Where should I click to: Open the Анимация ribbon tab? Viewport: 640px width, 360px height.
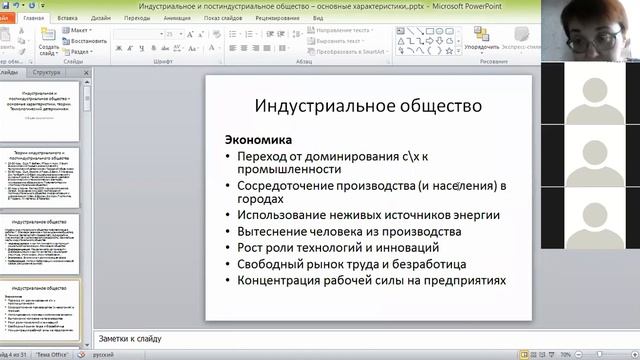coord(177,18)
